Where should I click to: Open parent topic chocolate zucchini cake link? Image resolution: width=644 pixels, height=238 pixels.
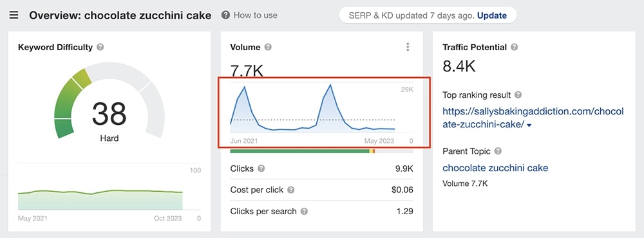[x=495, y=168]
